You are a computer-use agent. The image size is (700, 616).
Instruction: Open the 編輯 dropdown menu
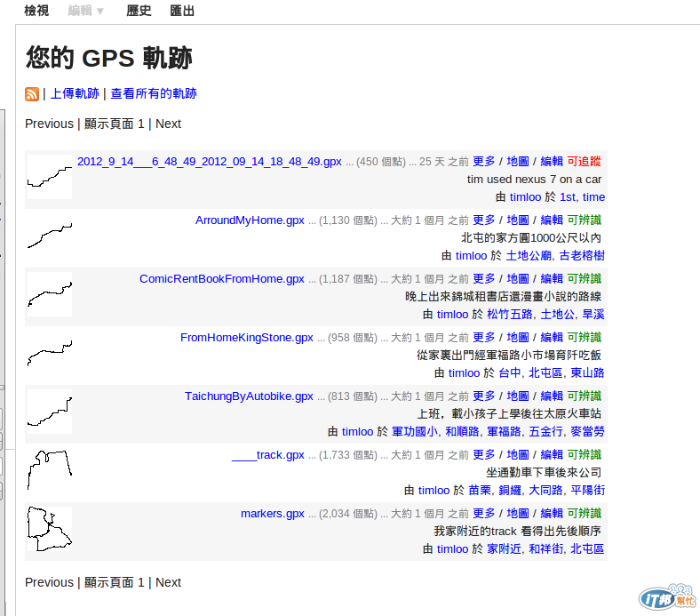pyautogui.click(x=85, y=11)
